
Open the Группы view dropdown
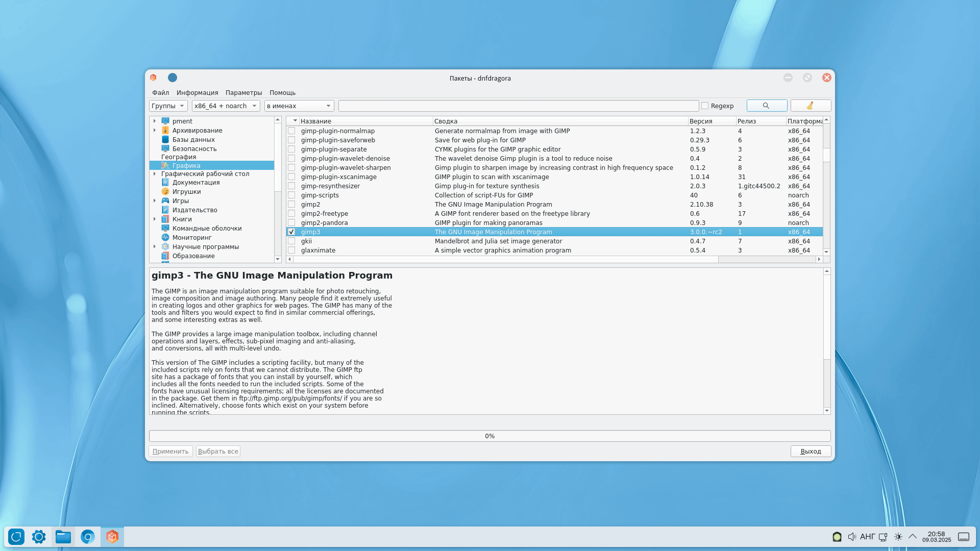click(x=168, y=106)
